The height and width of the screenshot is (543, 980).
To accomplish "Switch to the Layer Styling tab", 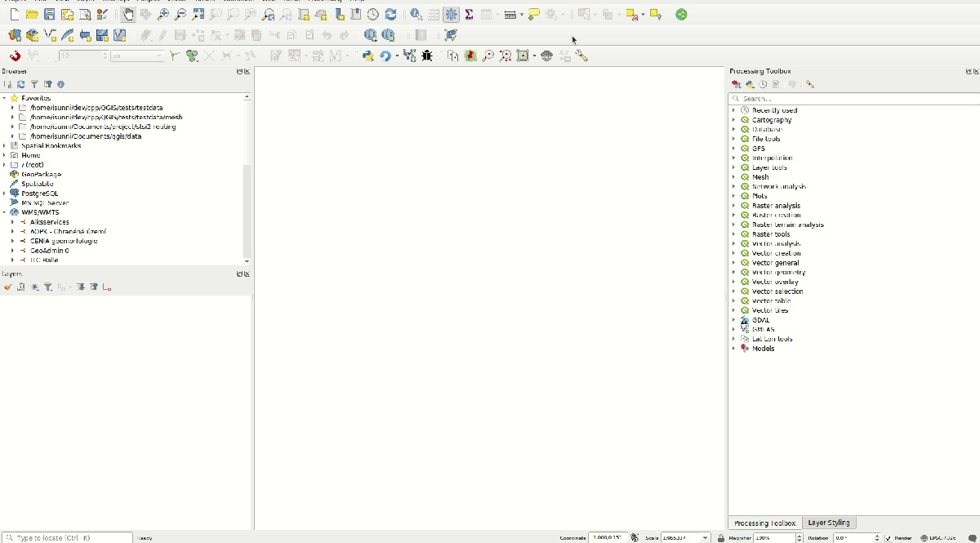I will 828,523.
